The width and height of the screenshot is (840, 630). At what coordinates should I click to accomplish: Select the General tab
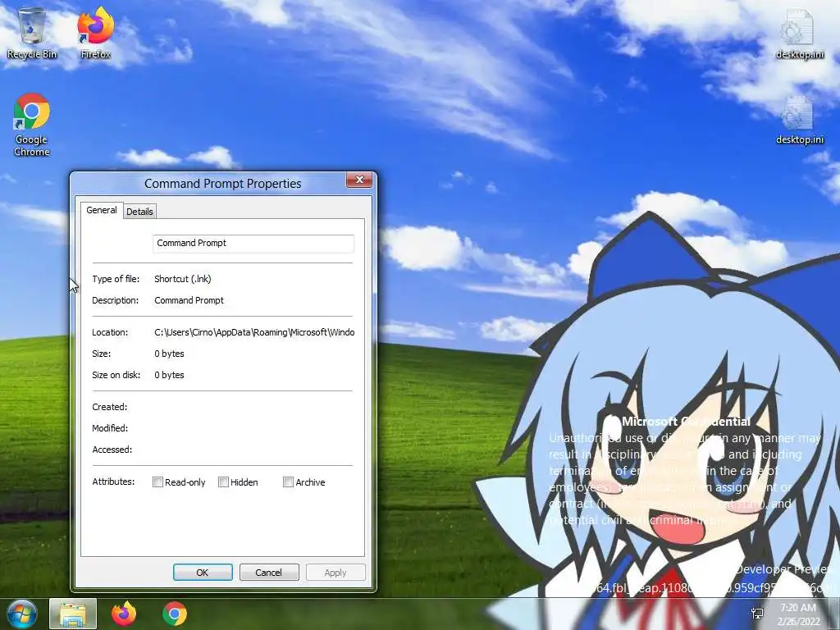click(102, 210)
